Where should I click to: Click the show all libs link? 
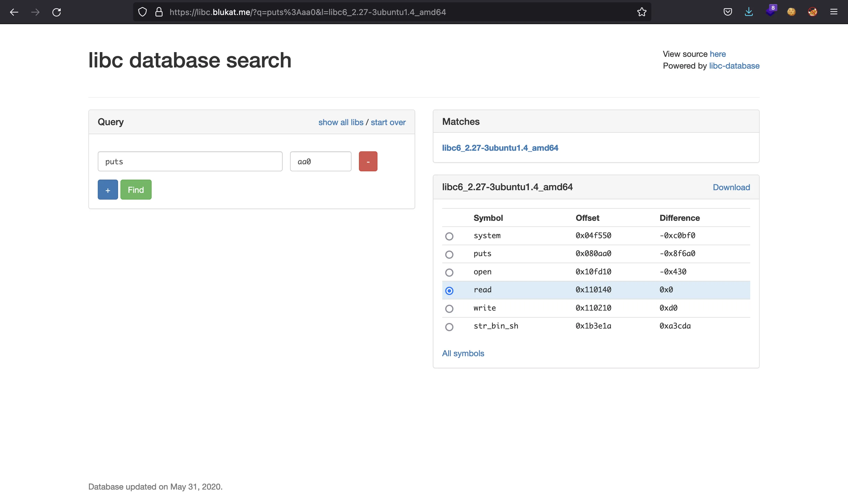point(341,122)
